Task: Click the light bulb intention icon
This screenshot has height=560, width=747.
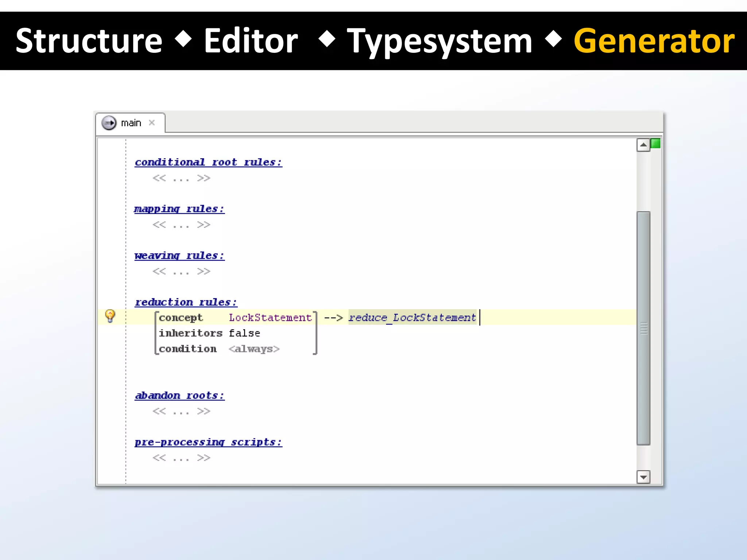Action: pyautogui.click(x=110, y=316)
